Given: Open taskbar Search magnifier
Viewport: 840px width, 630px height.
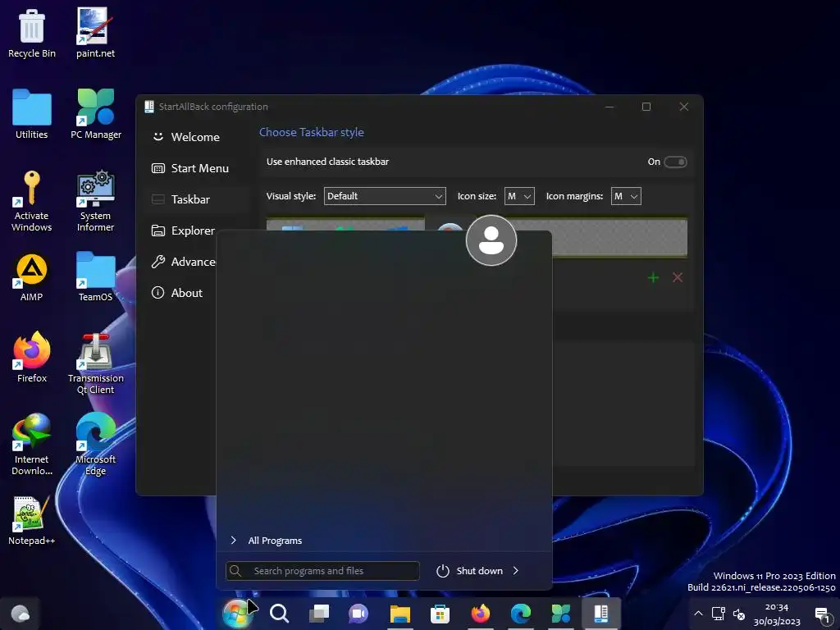Looking at the screenshot, I should (x=279, y=613).
